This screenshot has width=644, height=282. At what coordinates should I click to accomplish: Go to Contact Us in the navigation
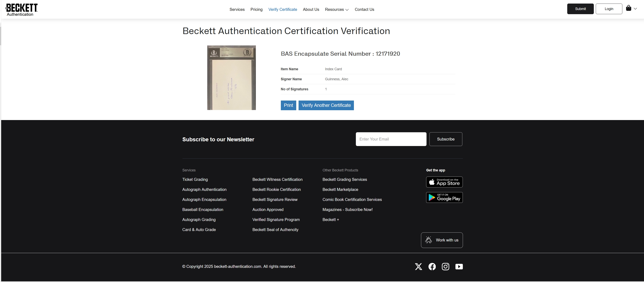pyautogui.click(x=365, y=9)
